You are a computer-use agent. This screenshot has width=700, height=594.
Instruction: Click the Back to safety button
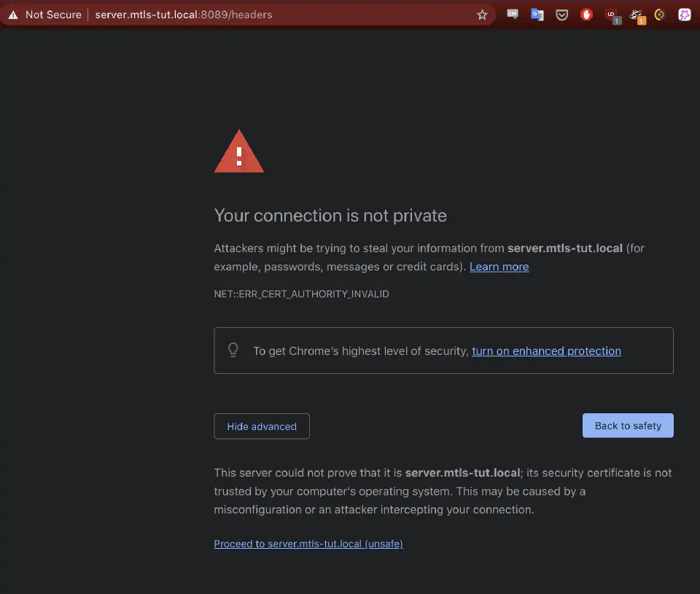coord(628,426)
